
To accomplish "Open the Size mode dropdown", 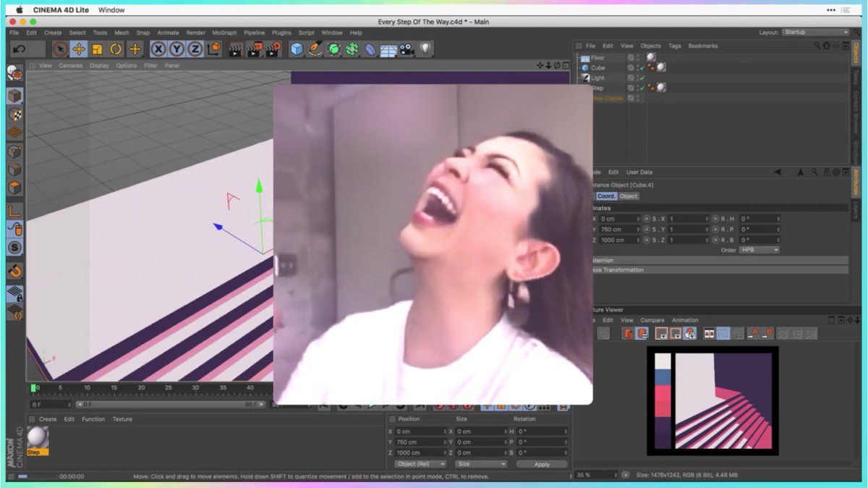I will 481,464.
